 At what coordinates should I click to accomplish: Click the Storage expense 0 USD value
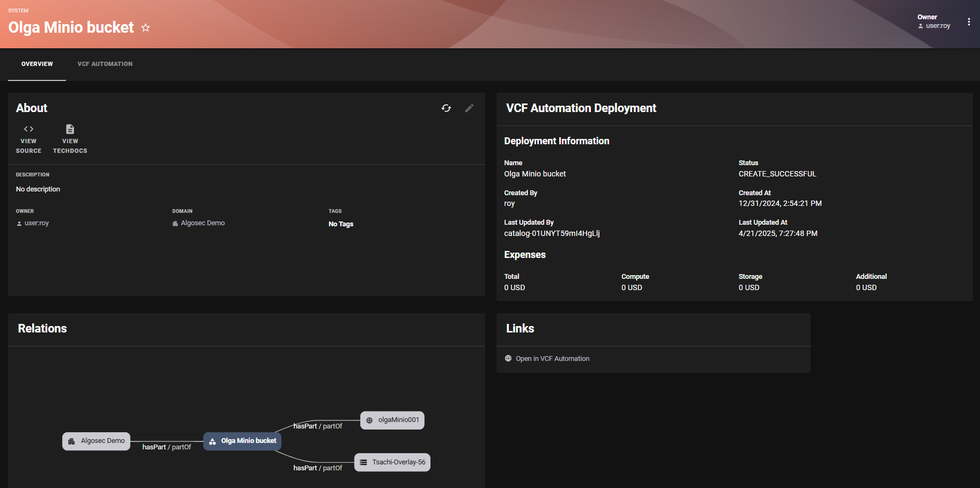point(749,287)
